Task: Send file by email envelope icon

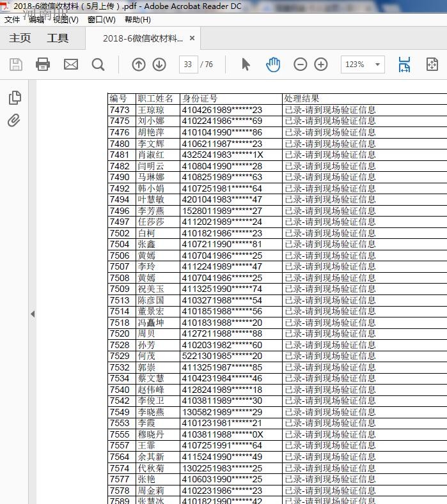Action: point(71,65)
